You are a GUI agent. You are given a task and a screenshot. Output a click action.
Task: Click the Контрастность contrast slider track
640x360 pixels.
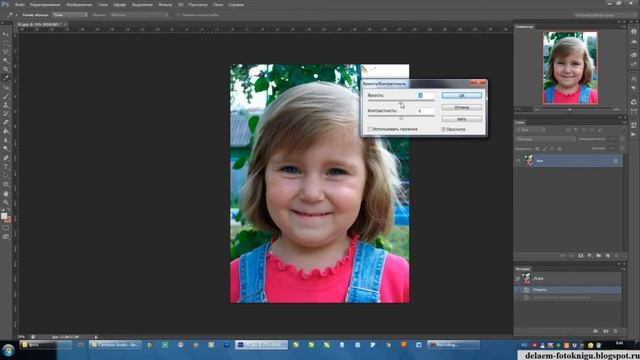click(x=401, y=116)
